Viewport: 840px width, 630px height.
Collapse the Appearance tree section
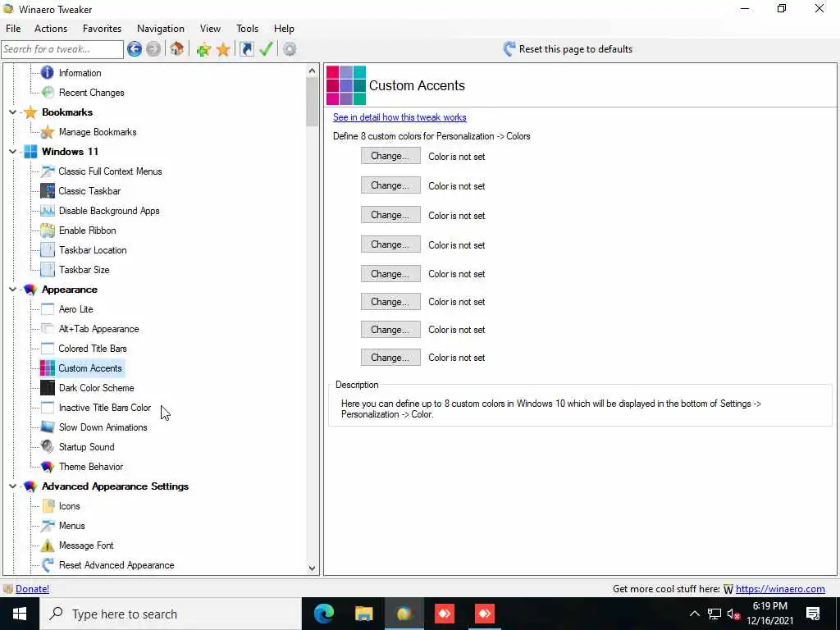point(12,290)
